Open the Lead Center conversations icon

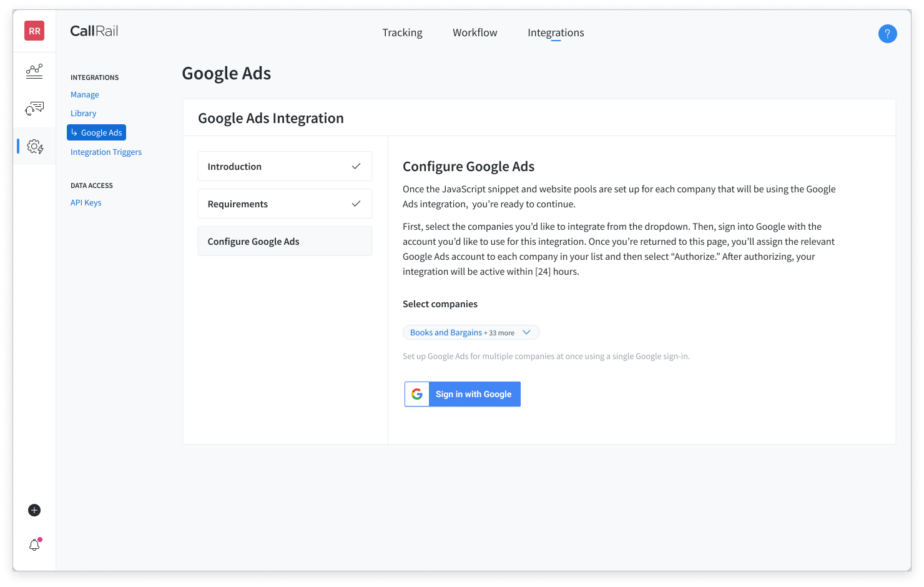point(34,109)
